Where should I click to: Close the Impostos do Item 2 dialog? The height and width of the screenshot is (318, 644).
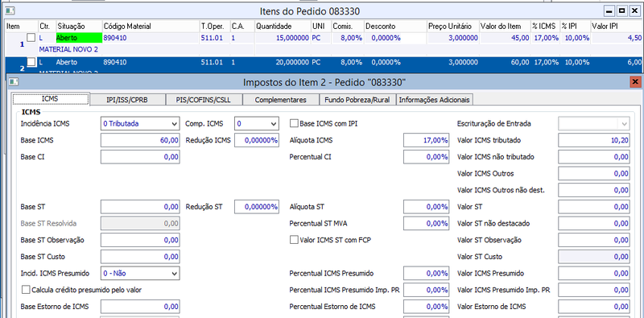click(635, 81)
